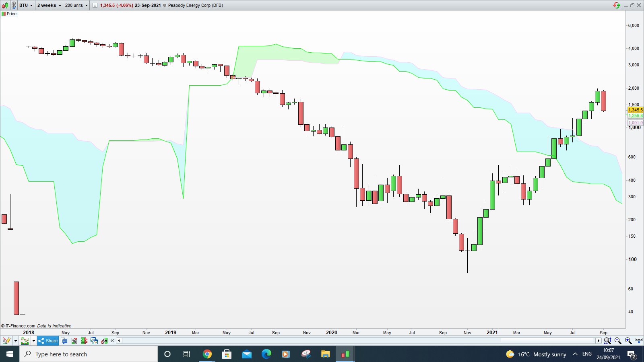644x362 pixels.
Task: Open the notification center icon
Action: [632, 354]
